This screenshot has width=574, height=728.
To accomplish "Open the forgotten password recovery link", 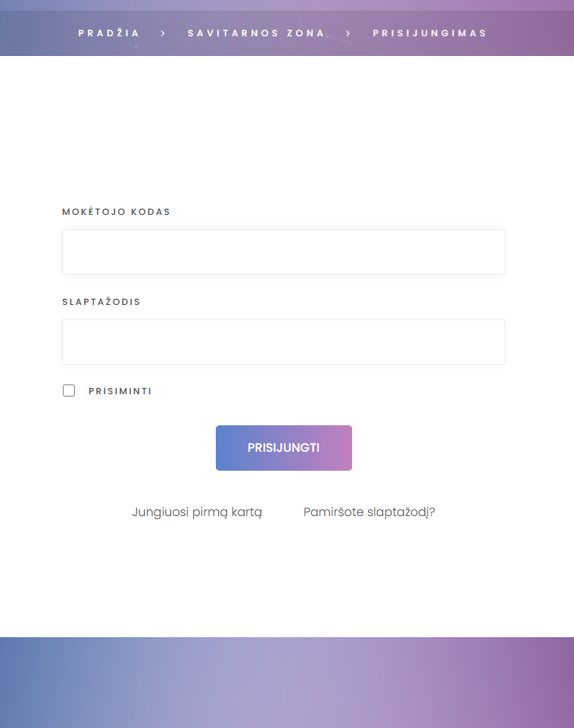I will coord(369,512).
